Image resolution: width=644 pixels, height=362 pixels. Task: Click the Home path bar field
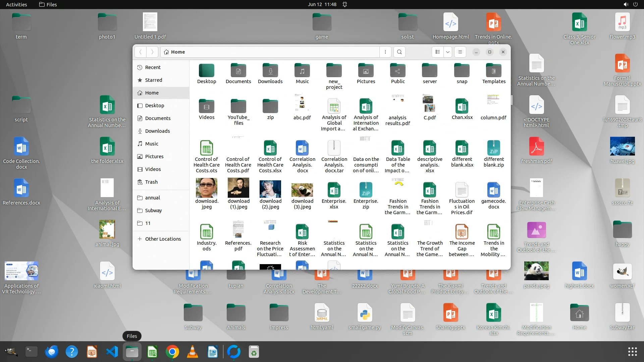(268, 52)
